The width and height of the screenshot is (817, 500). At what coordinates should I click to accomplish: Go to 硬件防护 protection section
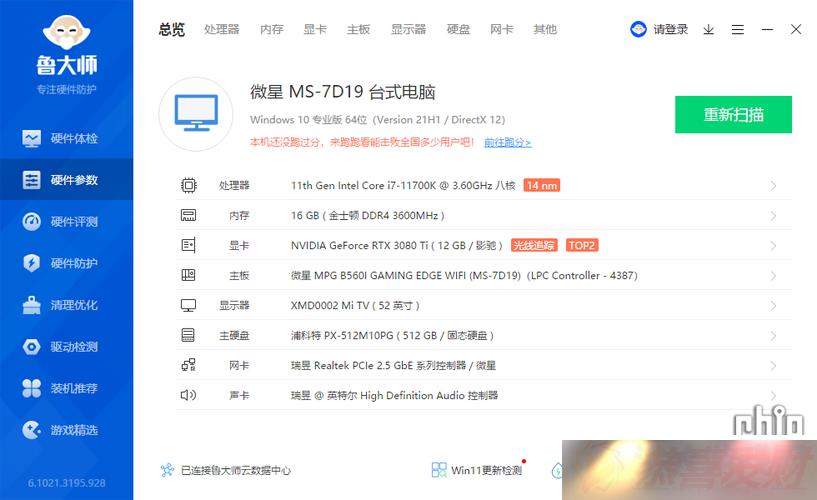tap(66, 263)
